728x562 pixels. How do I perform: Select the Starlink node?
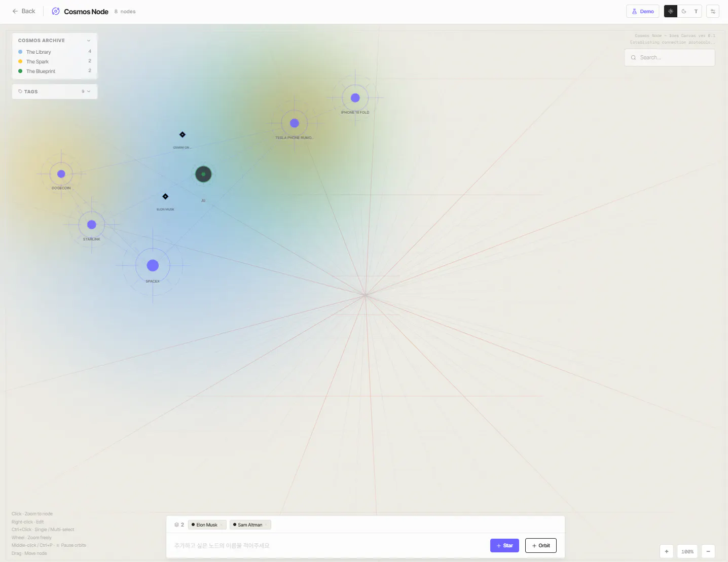pyautogui.click(x=92, y=225)
